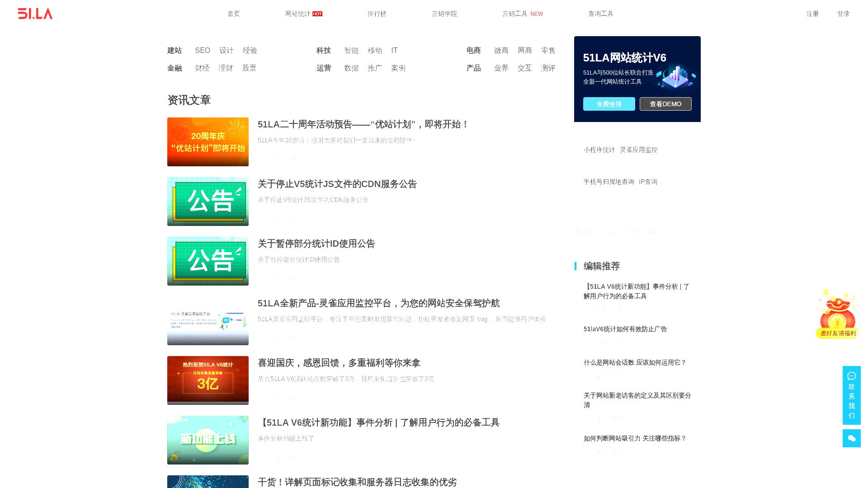Open 营销学院 navigation item

click(444, 14)
